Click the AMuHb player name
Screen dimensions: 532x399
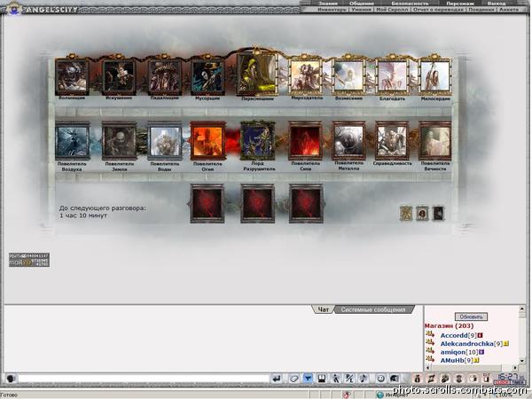click(452, 360)
